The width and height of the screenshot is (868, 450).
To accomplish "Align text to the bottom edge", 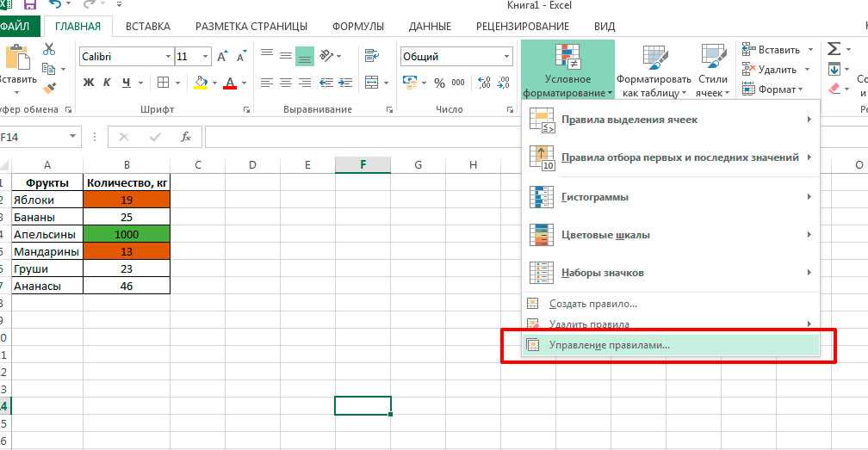I will (305, 57).
